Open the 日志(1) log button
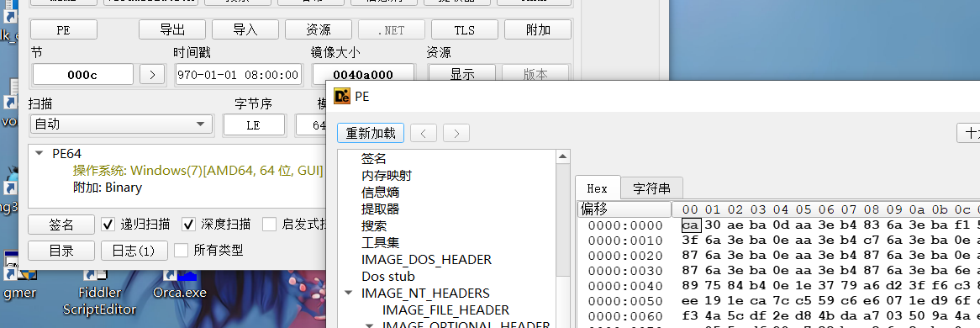Image resolution: width=980 pixels, height=328 pixels. [x=134, y=251]
